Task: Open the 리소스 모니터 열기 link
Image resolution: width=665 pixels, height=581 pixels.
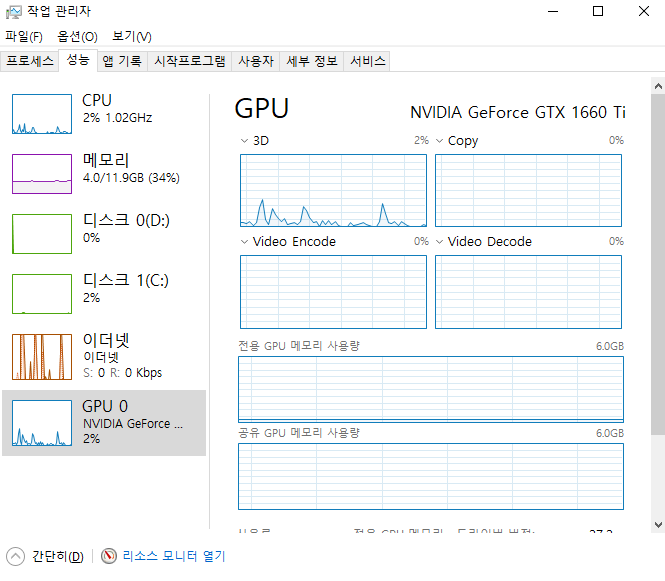Action: 174,556
